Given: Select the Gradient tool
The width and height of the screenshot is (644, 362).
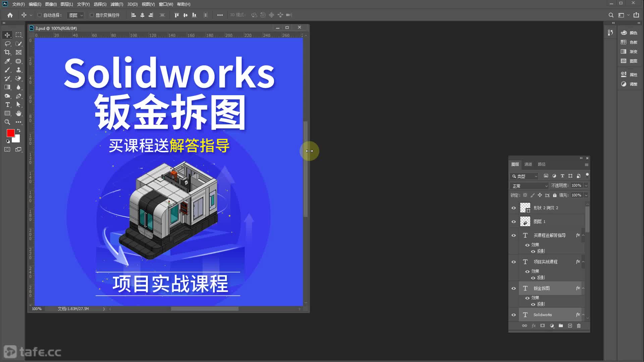Looking at the screenshot, I should click(7, 87).
